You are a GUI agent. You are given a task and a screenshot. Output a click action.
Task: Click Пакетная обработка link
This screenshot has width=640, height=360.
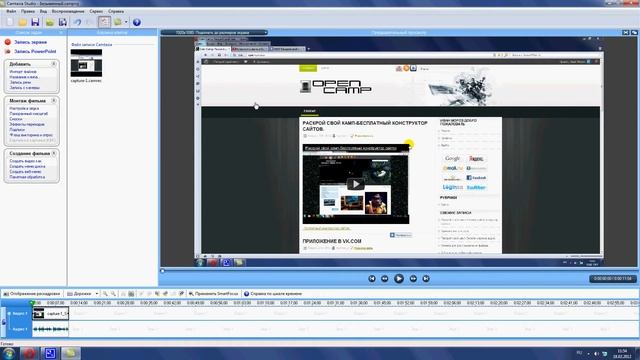27,177
